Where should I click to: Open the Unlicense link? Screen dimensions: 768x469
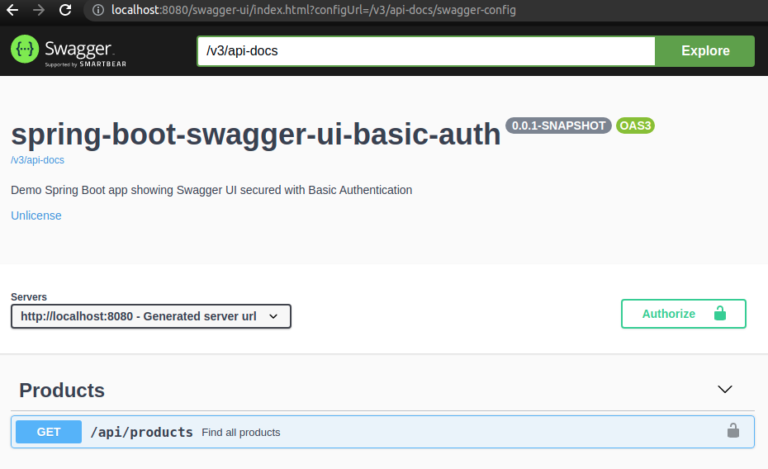(x=36, y=216)
